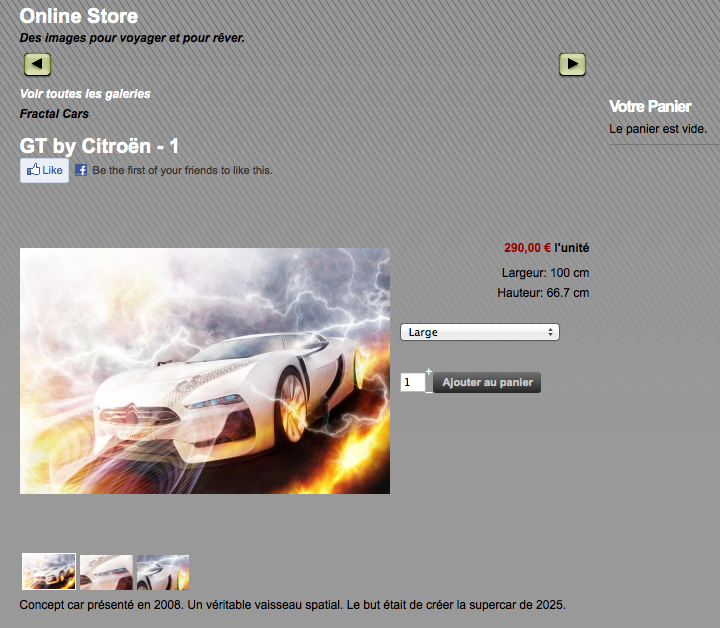This screenshot has height=628, width=720.
Task: Click Le panier est vide text
Action: tap(658, 129)
